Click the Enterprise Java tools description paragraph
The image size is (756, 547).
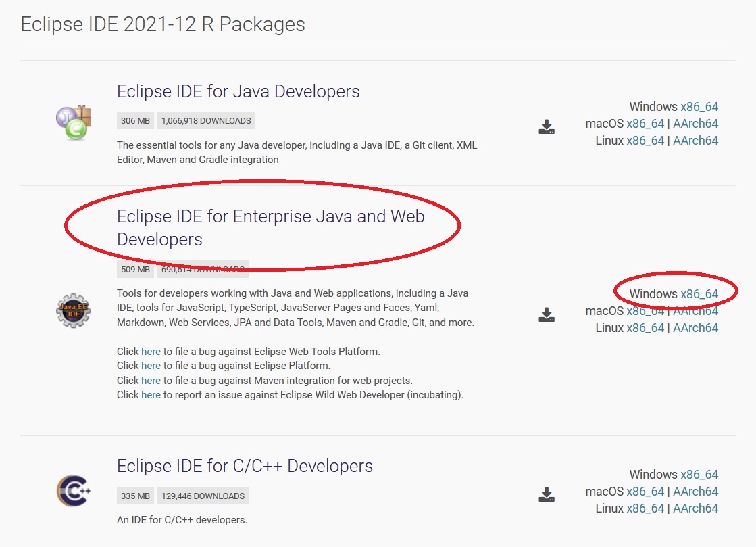point(295,308)
